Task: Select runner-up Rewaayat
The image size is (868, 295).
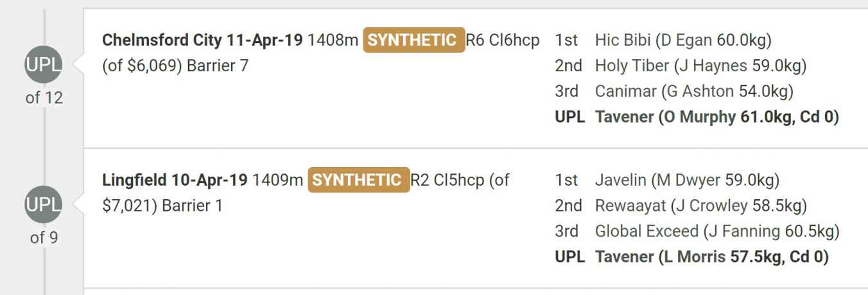Action: [x=630, y=206]
